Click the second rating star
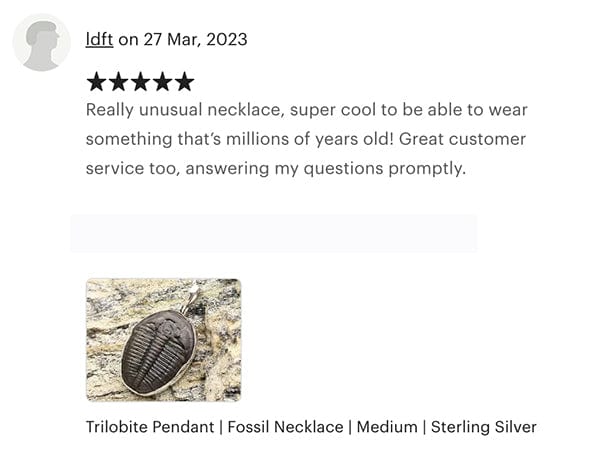The width and height of the screenshot is (600, 469). (119, 82)
